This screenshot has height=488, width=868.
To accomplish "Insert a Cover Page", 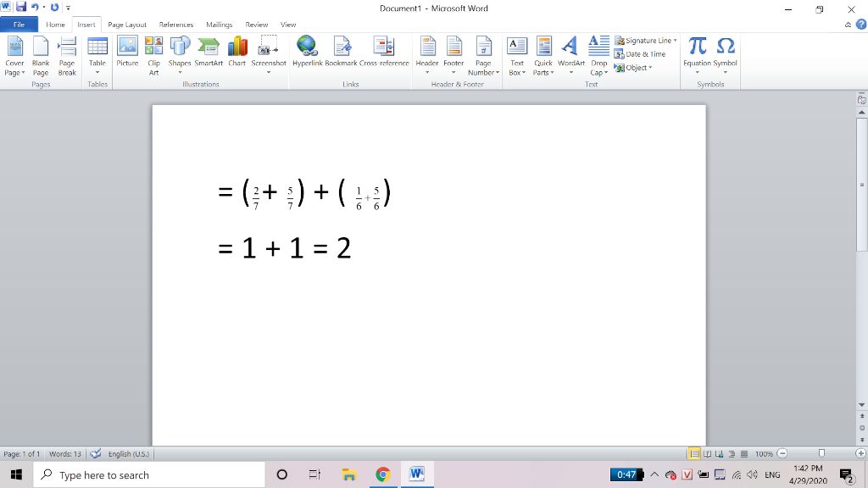I will point(14,57).
